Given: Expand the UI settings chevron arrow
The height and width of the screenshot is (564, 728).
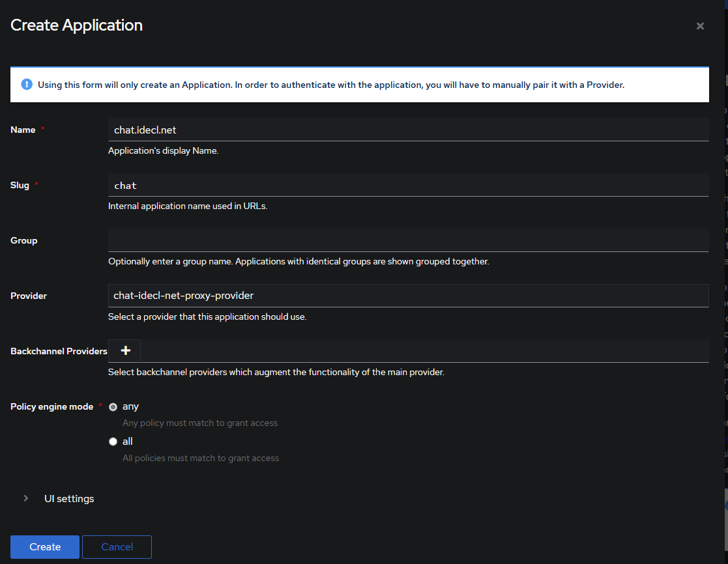Looking at the screenshot, I should (26, 498).
